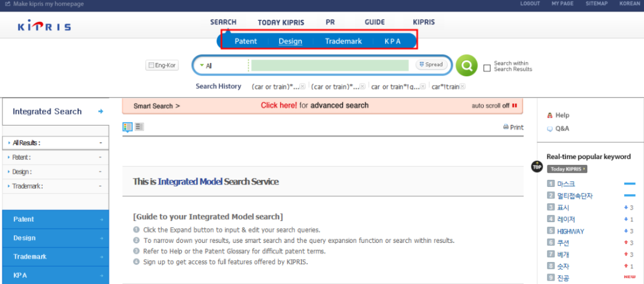
Task: Expand blue Trademark sidebar section
Action: [55, 257]
